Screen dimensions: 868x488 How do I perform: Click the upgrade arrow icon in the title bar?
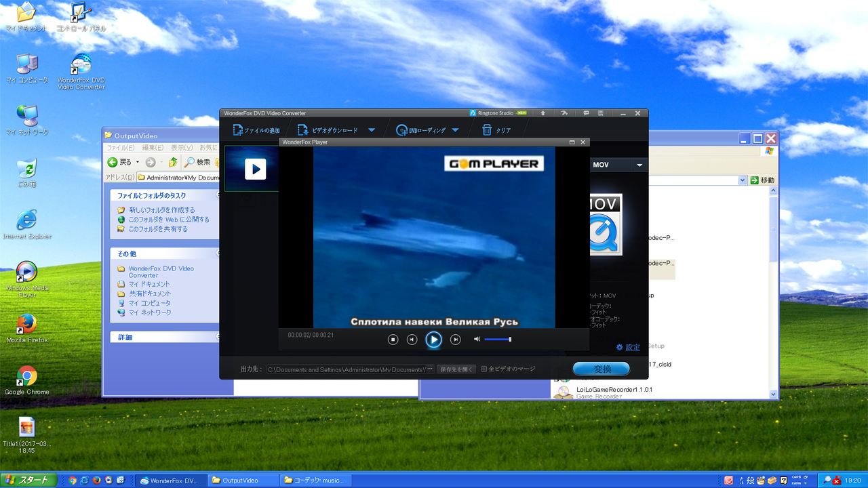coord(543,113)
